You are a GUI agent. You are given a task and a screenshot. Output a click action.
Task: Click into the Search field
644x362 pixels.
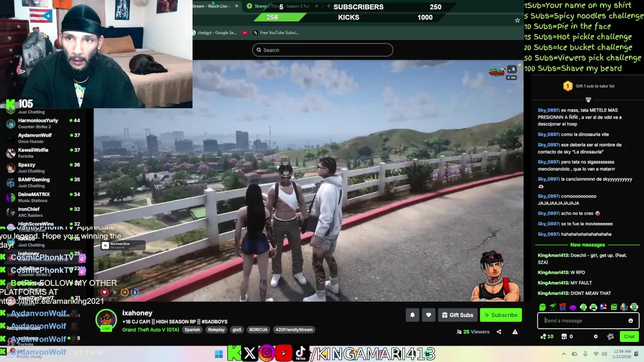coord(323,50)
